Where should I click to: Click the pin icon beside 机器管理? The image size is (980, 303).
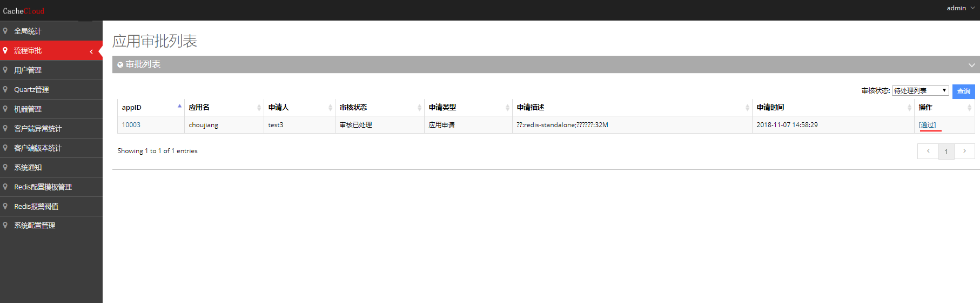click(5, 109)
